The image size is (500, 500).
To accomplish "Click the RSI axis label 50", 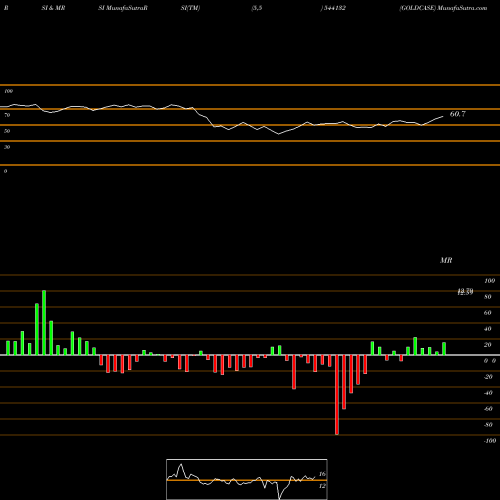I will pos(7,131).
